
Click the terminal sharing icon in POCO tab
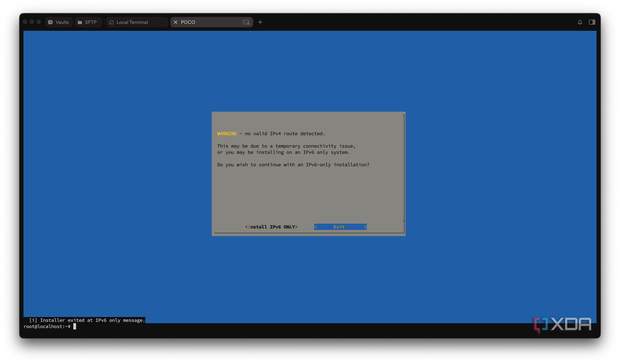click(246, 22)
